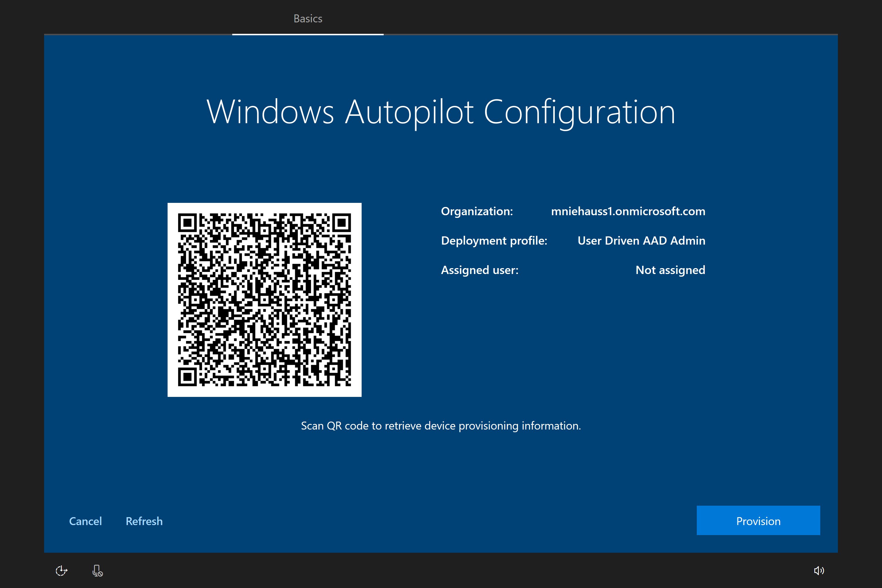This screenshot has height=588, width=882.
Task: Click the QR code top-left finder square
Action: tap(187, 223)
